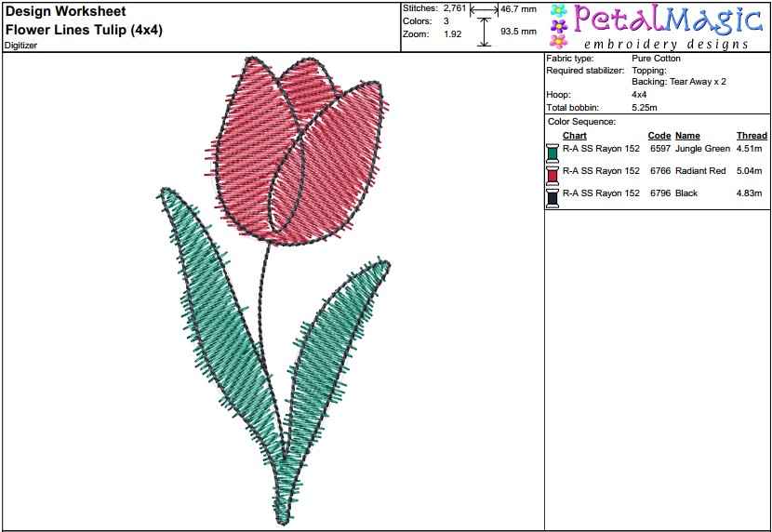
Task: Click thread length 4.83m
Action: pos(750,193)
